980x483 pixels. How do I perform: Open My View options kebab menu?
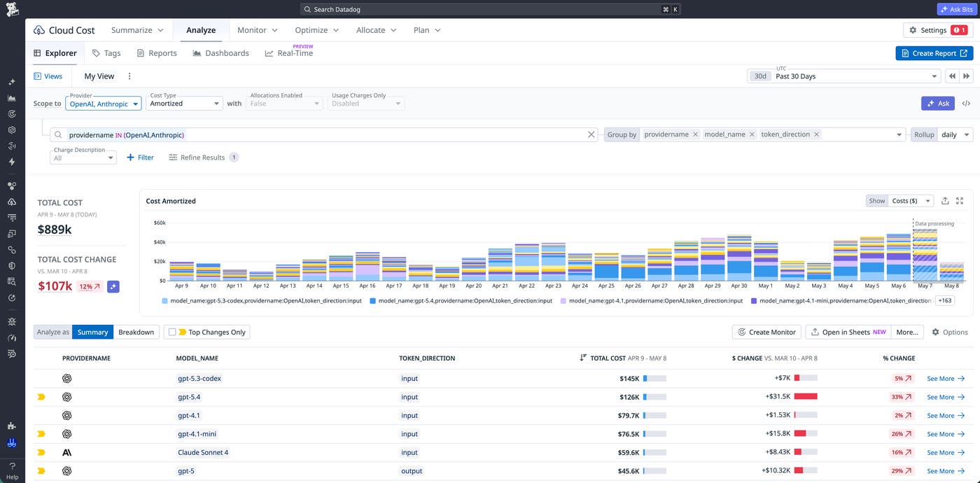(129, 76)
